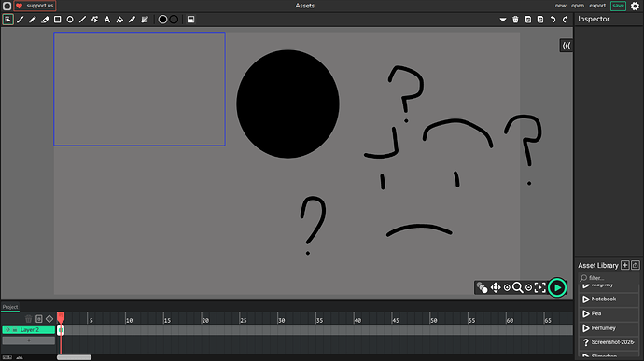Toggle visibility of Layer 2
The width and height of the screenshot is (644, 361).
point(7,330)
